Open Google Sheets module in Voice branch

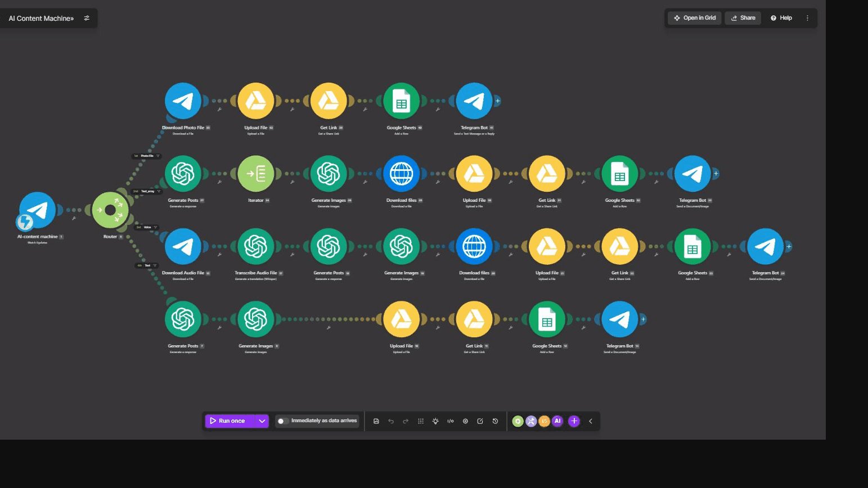tap(692, 246)
